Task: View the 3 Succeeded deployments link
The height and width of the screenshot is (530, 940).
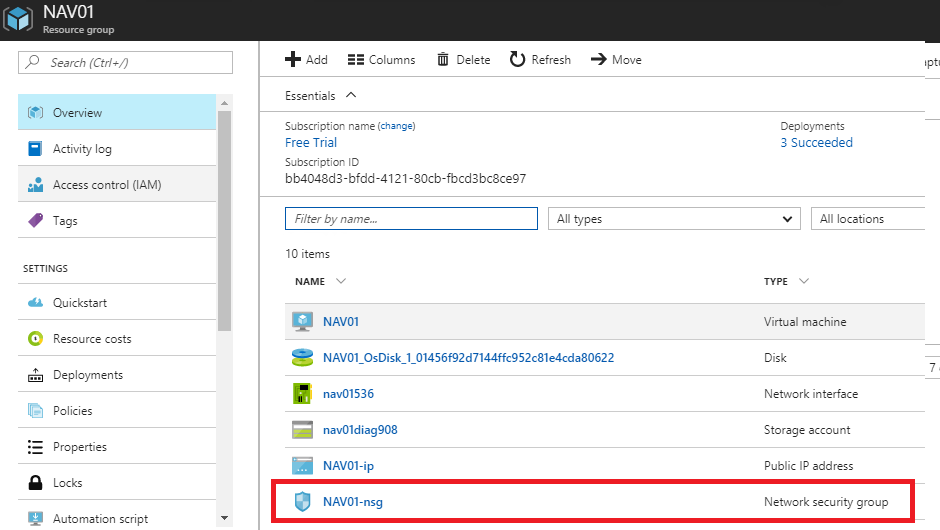Action: click(x=816, y=143)
